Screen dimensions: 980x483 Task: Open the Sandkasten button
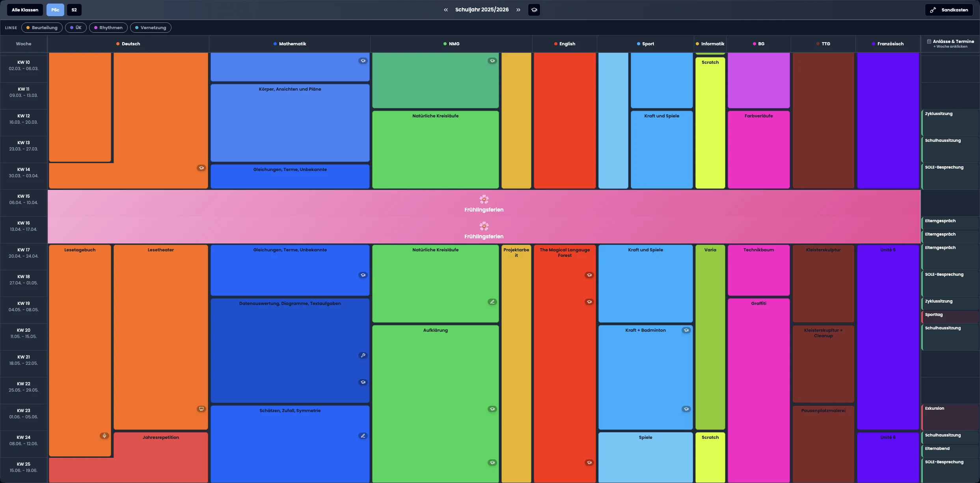tap(949, 10)
